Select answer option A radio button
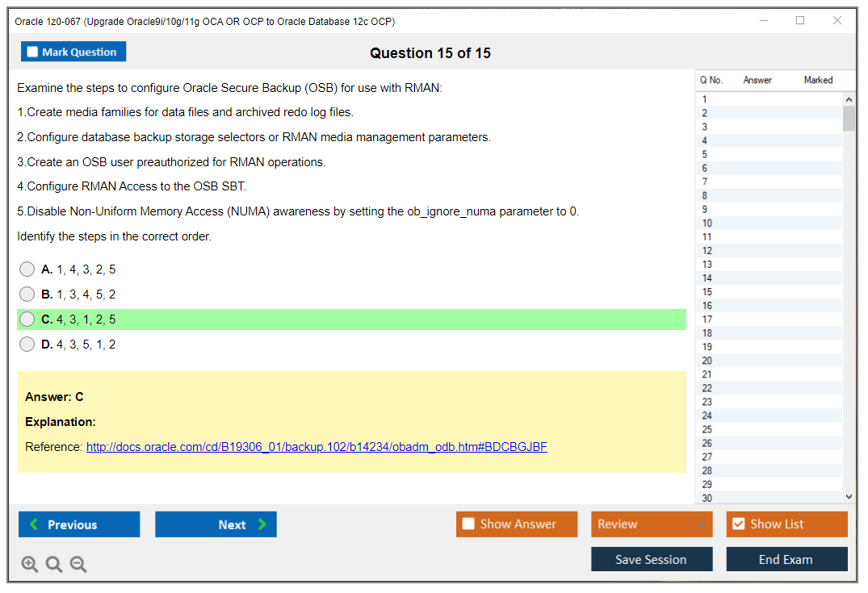 pyautogui.click(x=27, y=269)
